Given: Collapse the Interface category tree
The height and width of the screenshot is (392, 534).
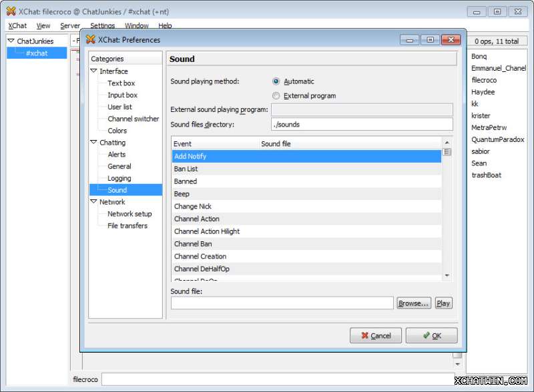Looking at the screenshot, I should [94, 71].
